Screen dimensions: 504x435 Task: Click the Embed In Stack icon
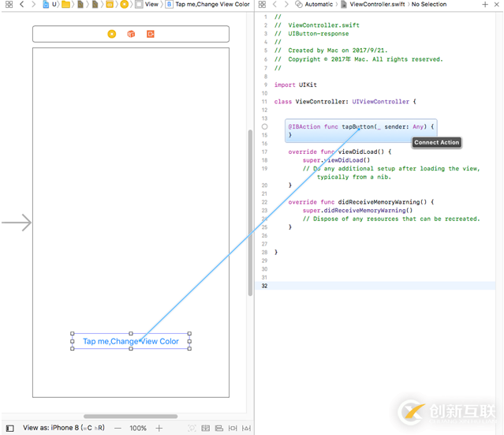205,428
